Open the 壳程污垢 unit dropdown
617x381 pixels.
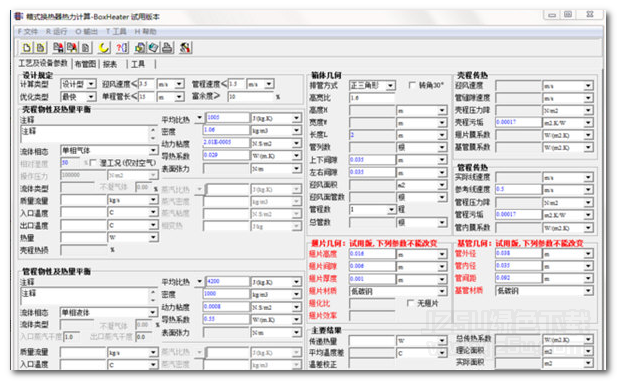tap(568, 122)
